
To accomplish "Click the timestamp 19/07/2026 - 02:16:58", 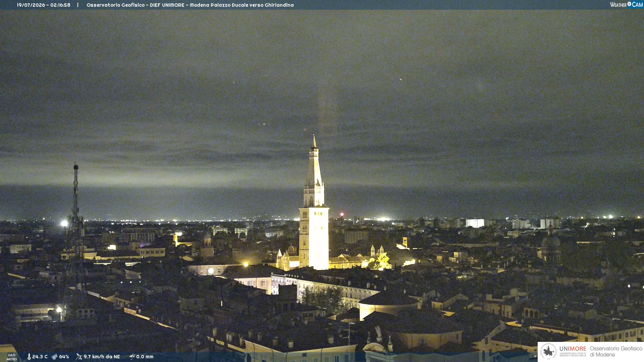I will click(44, 5).
